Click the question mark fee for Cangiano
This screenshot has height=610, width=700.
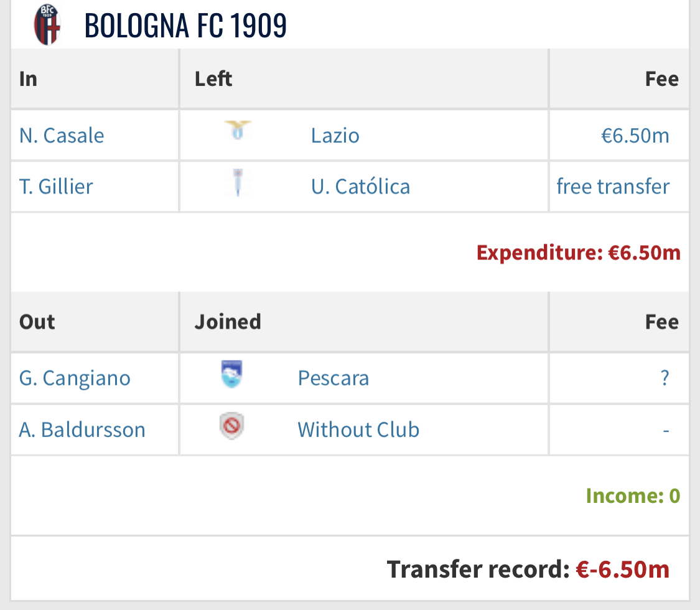click(665, 378)
